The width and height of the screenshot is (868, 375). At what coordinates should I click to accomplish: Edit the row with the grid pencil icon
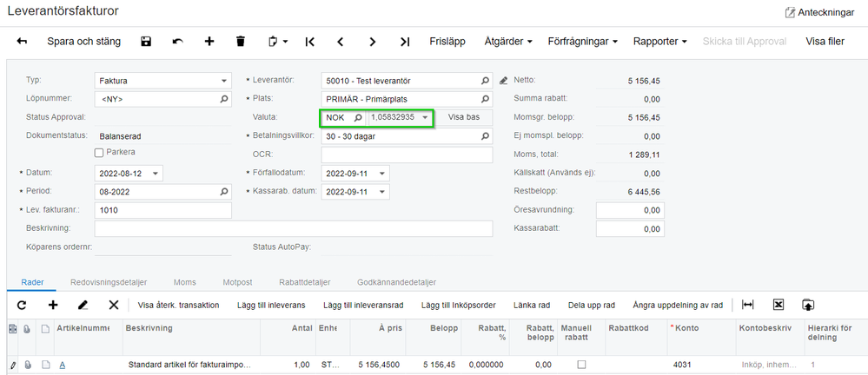(x=83, y=305)
